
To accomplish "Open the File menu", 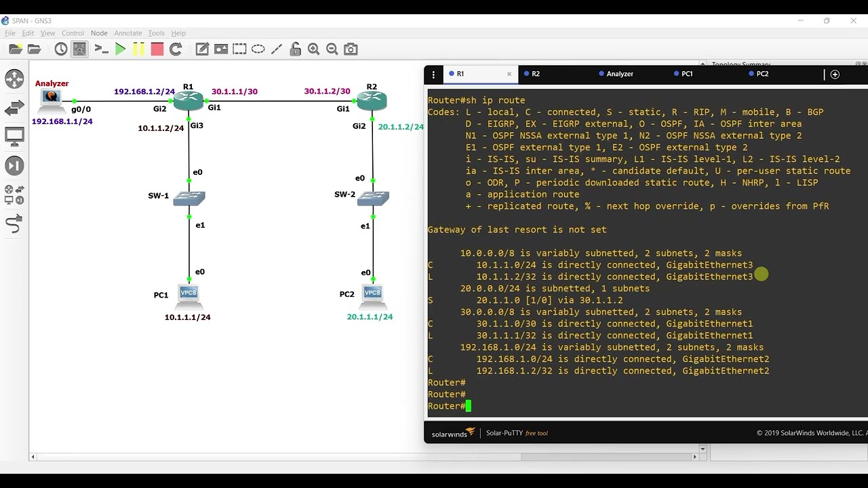I will click(x=10, y=33).
